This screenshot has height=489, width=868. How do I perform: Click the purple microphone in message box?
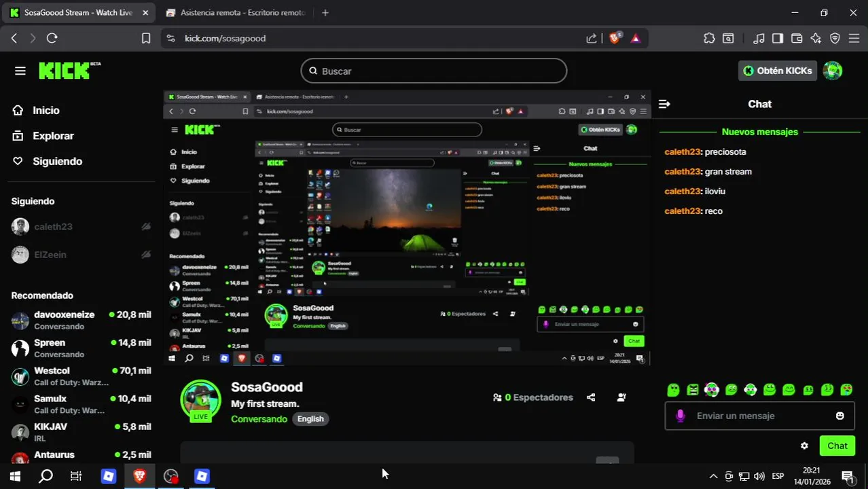tap(681, 416)
